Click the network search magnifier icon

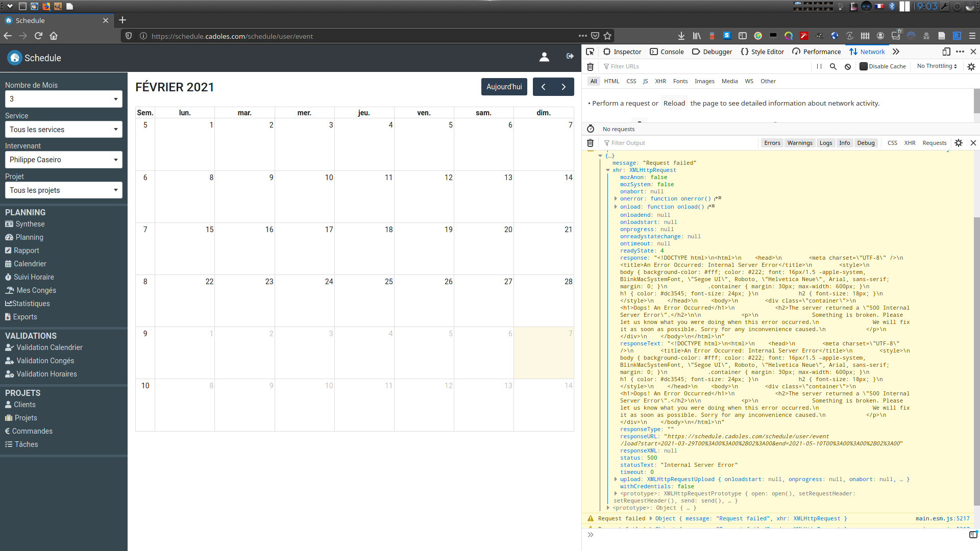pos(833,66)
